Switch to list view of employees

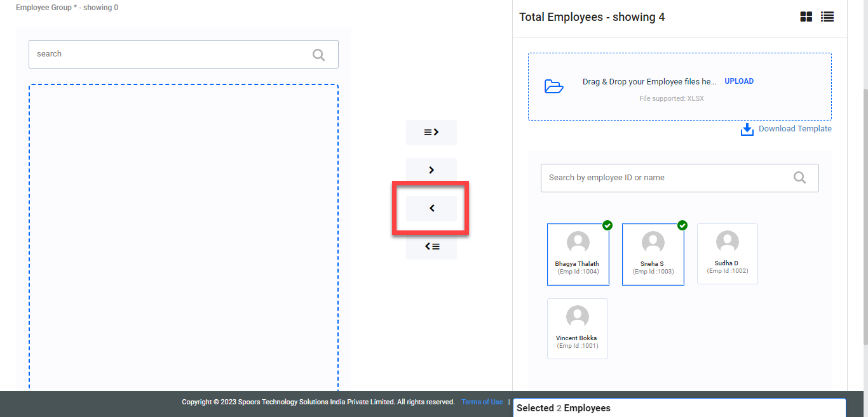(x=827, y=17)
